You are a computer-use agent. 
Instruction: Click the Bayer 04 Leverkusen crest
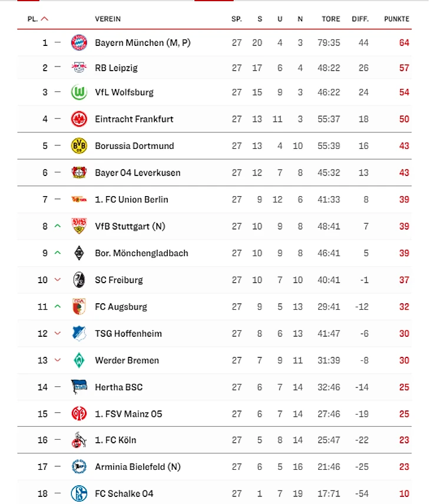78,173
